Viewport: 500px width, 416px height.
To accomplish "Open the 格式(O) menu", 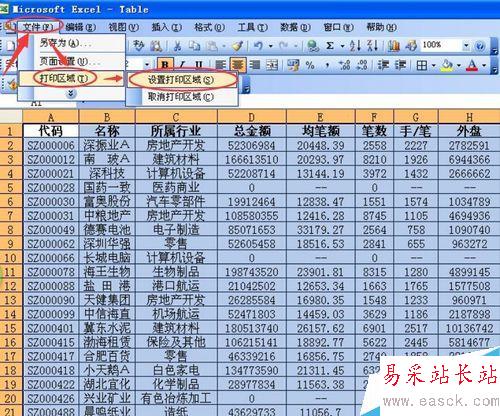I will point(210,27).
